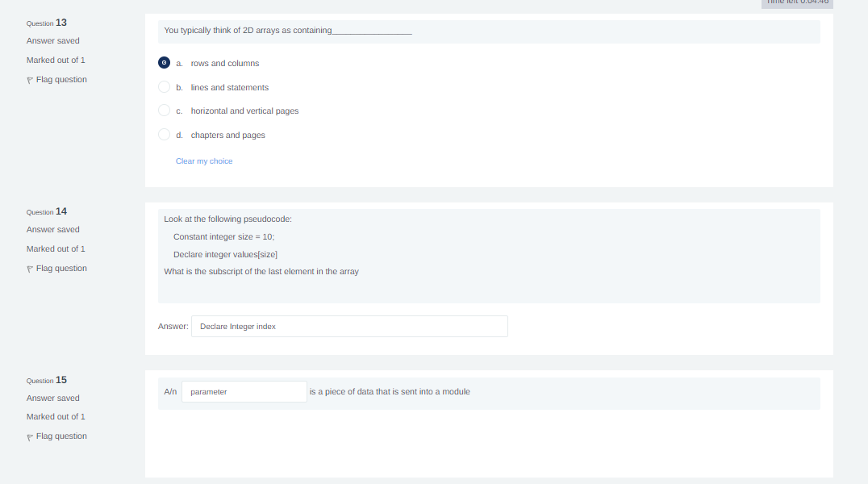Click the text 'chapters and pages'

tap(228, 136)
